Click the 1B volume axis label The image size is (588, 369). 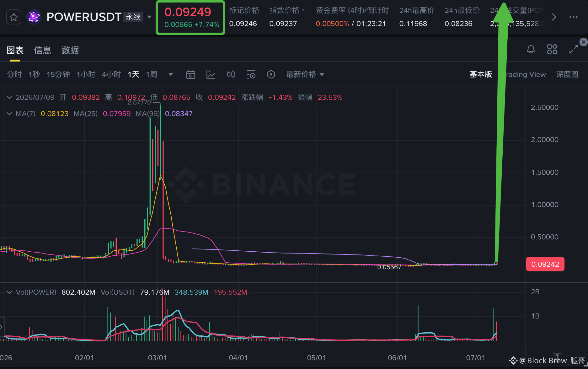[535, 316]
